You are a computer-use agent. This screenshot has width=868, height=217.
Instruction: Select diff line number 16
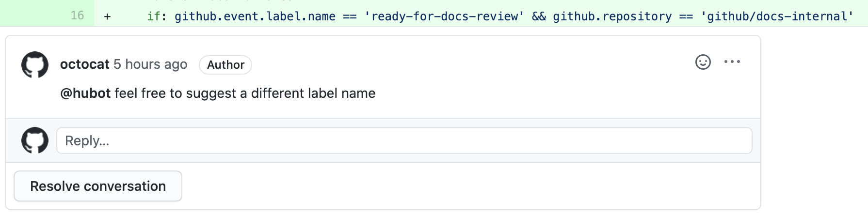[77, 15]
